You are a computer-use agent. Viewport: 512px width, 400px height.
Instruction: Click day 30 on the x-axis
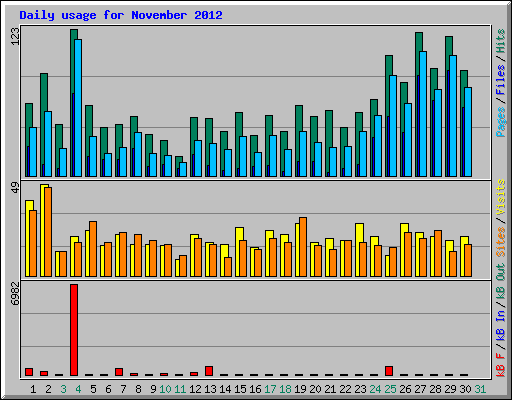pyautogui.click(x=465, y=389)
